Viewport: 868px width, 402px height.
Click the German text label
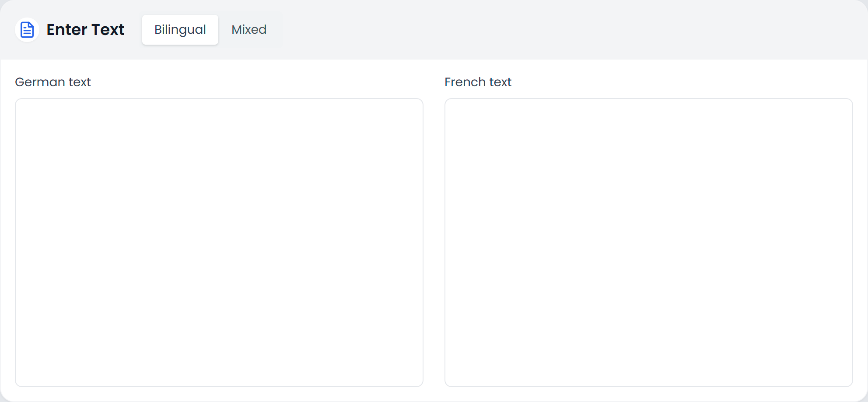(x=53, y=82)
